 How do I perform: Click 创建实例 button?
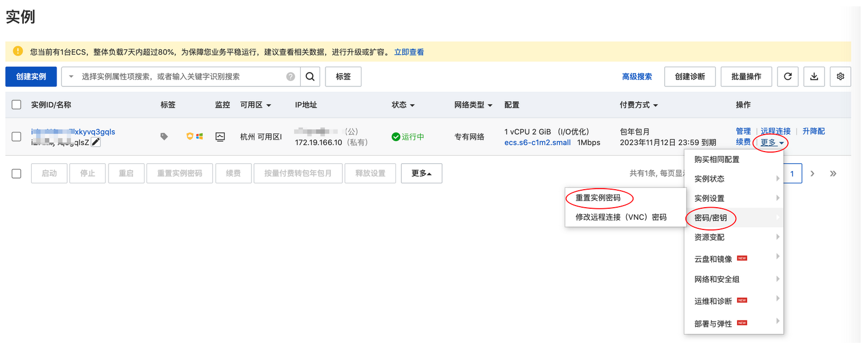pyautogui.click(x=31, y=77)
